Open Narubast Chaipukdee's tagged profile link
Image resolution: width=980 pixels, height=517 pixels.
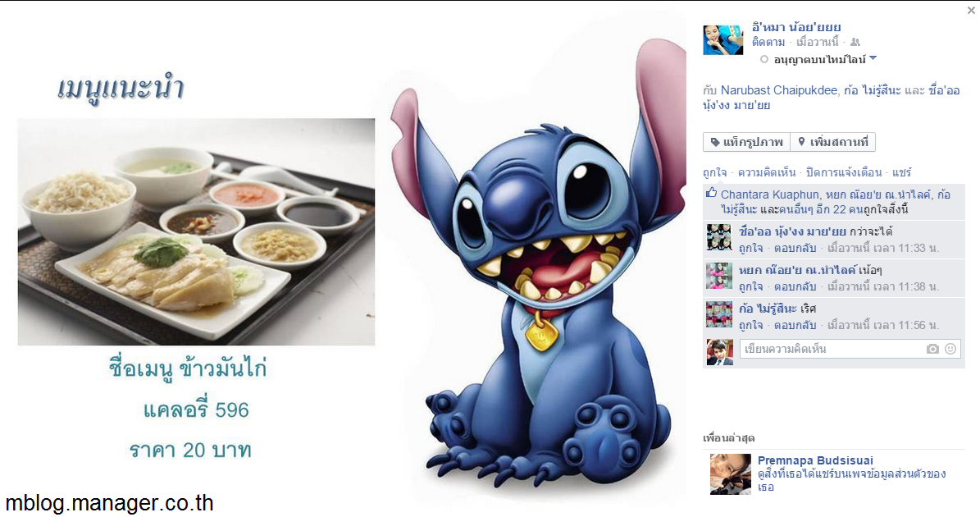(x=779, y=90)
